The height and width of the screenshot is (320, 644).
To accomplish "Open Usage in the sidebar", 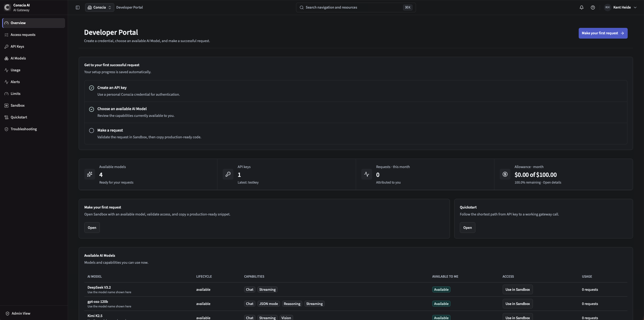I will [x=33, y=70].
